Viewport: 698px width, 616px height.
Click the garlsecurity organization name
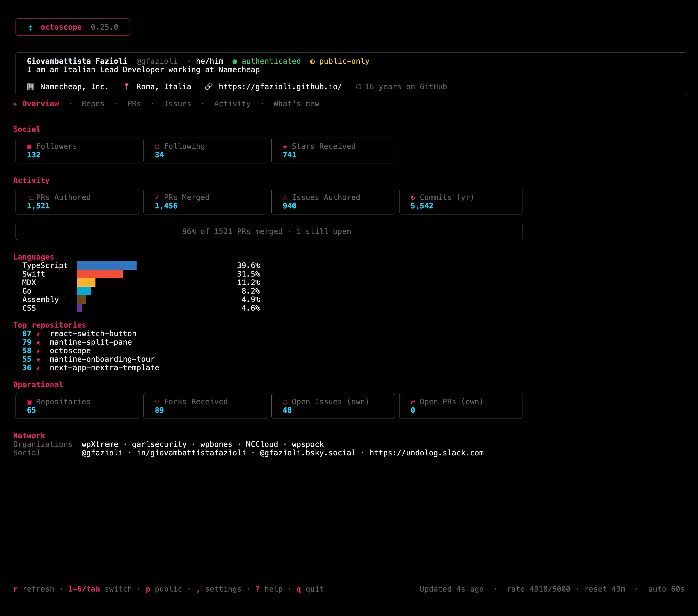click(160, 444)
